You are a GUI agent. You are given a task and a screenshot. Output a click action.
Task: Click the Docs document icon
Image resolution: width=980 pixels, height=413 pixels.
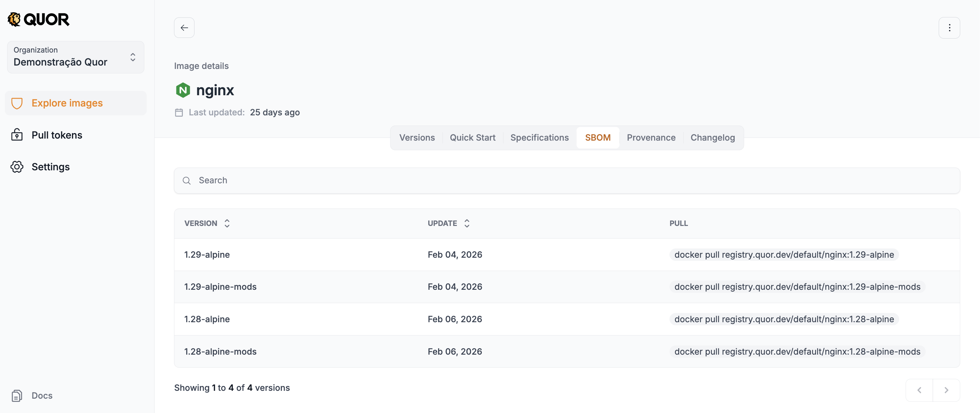coord(17,396)
